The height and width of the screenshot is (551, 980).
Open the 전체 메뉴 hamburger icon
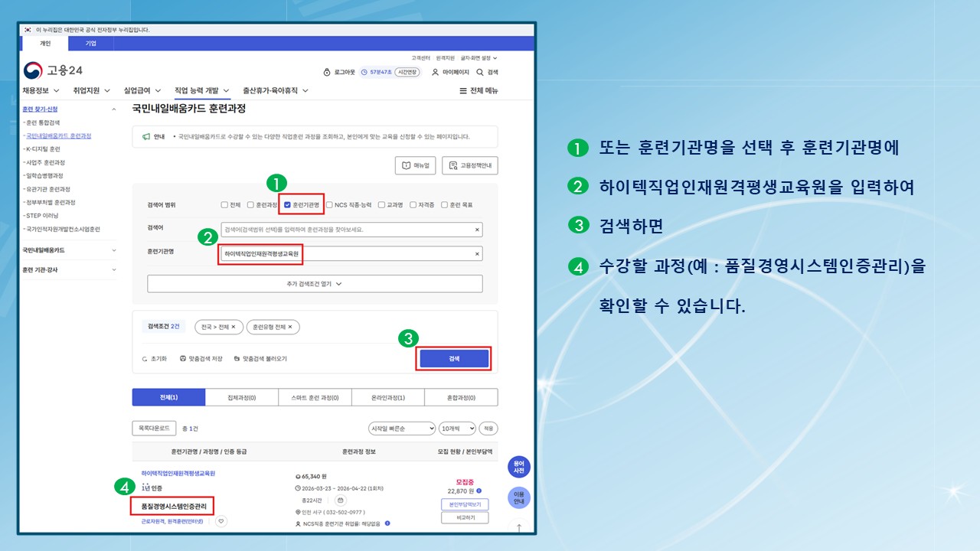click(x=462, y=91)
